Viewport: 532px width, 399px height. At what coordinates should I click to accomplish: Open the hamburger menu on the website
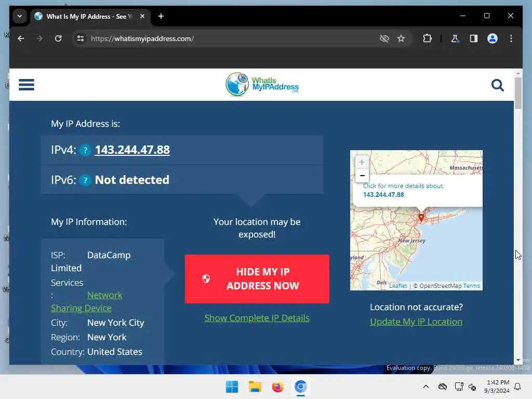26,85
